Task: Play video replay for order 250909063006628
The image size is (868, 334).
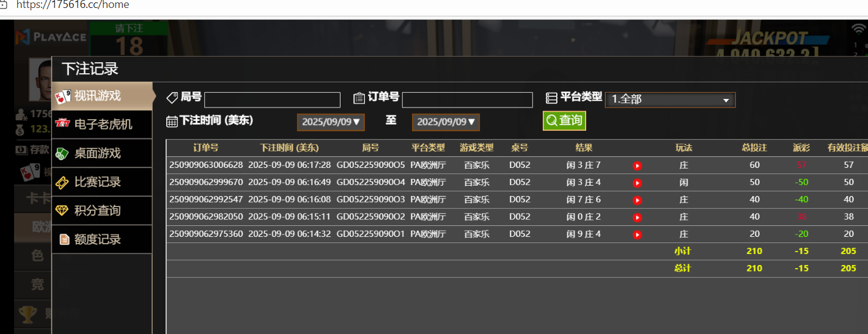Action: pyautogui.click(x=637, y=165)
